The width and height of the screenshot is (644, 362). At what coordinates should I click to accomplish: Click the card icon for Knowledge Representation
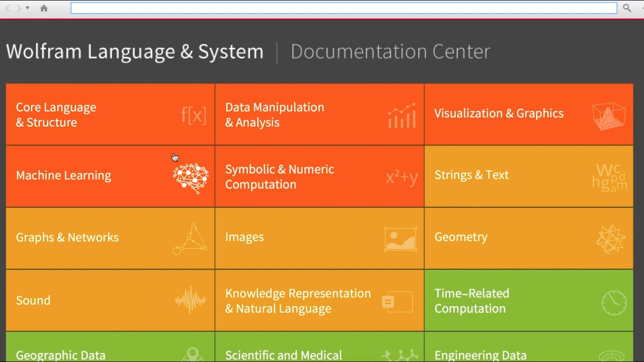click(x=397, y=302)
